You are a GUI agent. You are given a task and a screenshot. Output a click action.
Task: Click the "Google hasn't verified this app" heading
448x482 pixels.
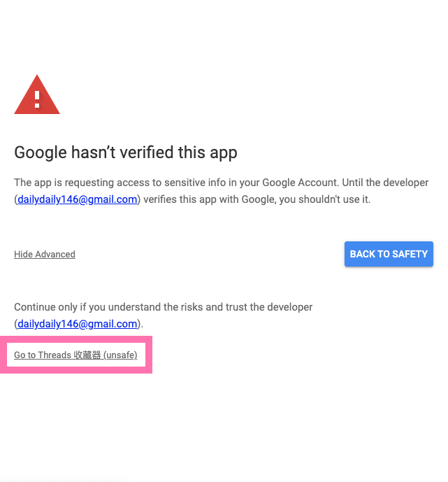click(126, 153)
